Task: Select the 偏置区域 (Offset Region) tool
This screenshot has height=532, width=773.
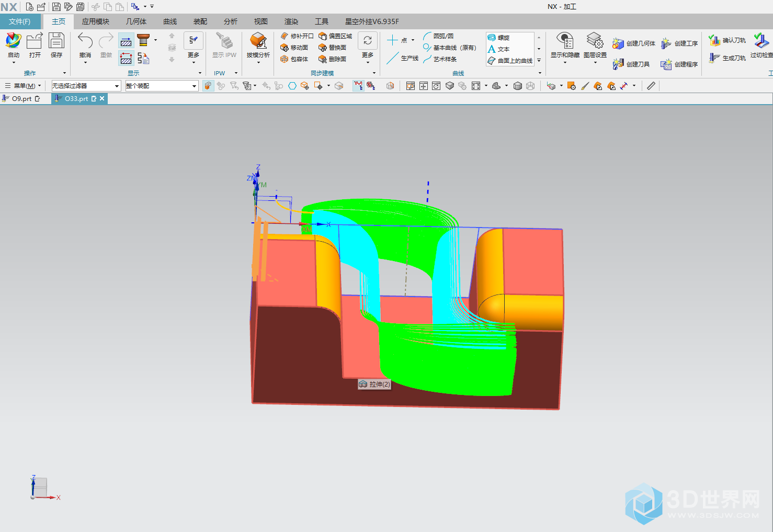Action: point(335,36)
